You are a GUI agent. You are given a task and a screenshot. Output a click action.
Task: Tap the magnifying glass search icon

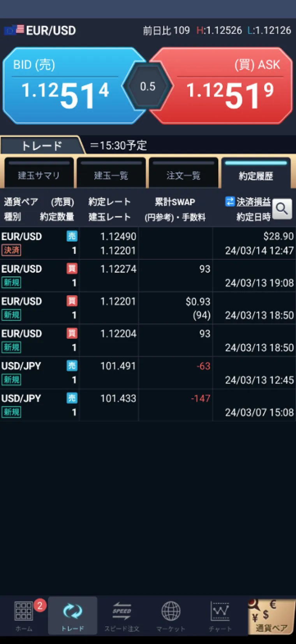point(282,209)
